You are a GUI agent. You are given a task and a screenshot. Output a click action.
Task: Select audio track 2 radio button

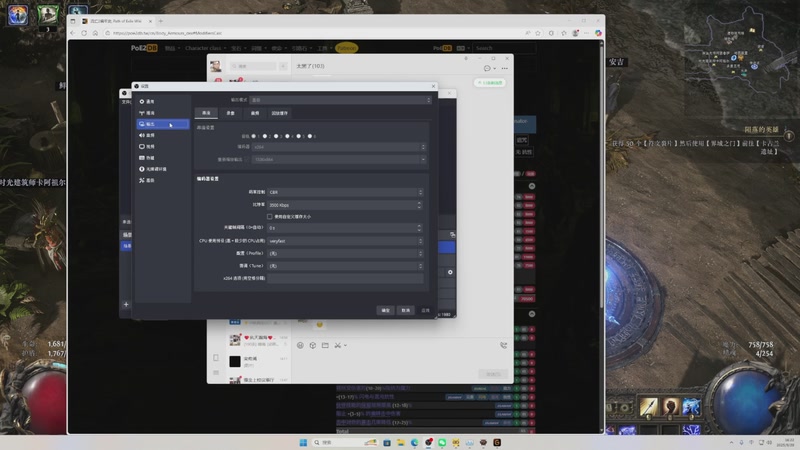pos(265,136)
